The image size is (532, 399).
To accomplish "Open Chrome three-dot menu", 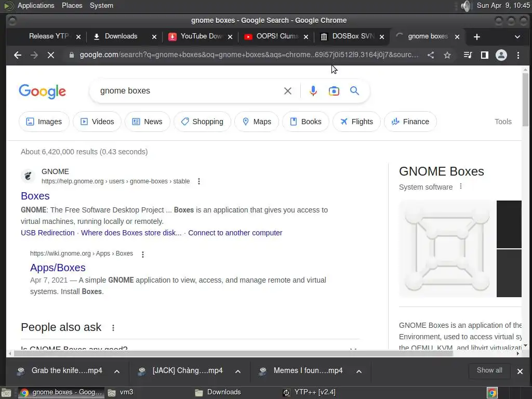I will click(x=518, y=55).
